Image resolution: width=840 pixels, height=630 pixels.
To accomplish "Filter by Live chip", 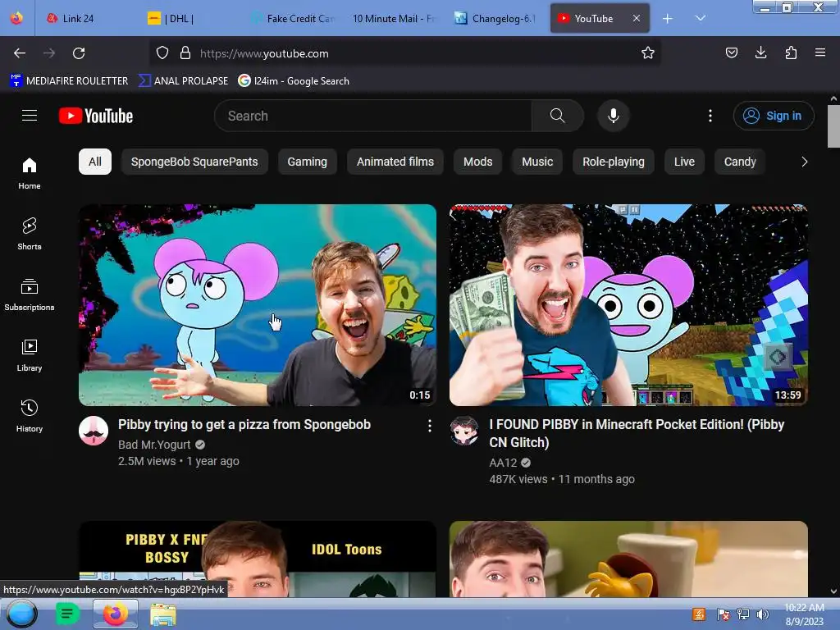I will (x=684, y=162).
